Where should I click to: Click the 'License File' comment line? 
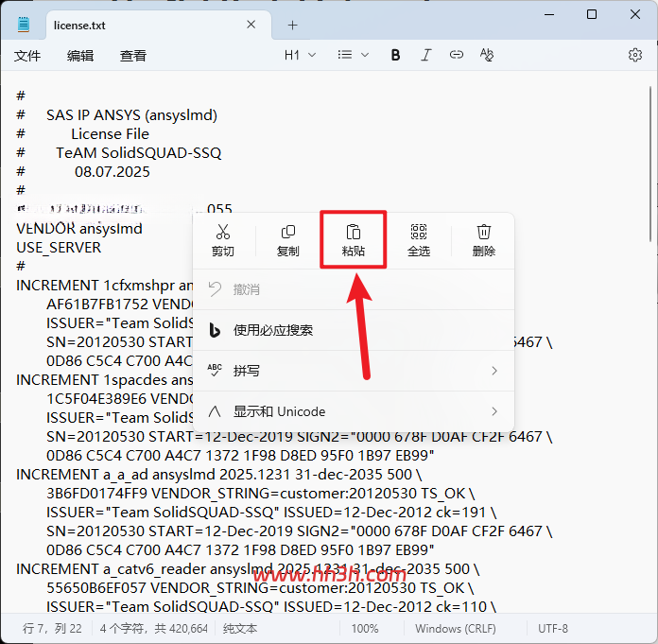[x=110, y=134]
